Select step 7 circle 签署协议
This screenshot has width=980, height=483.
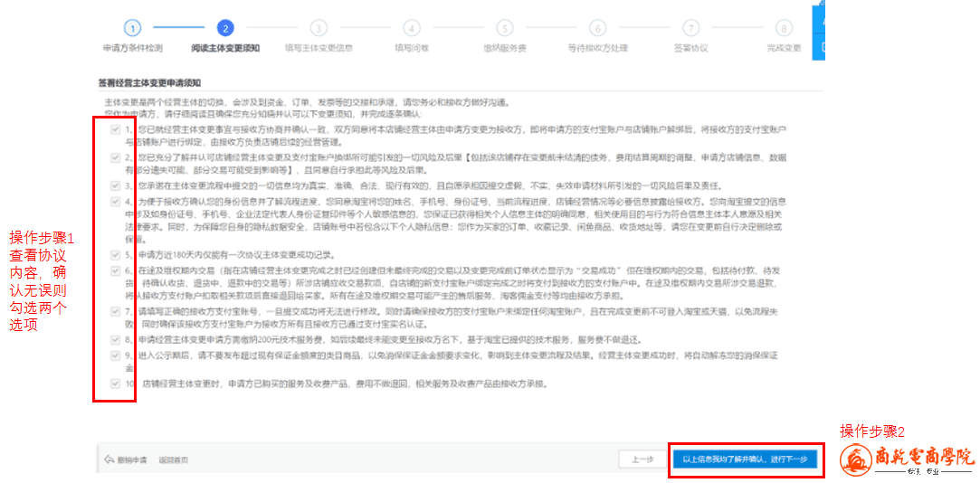click(691, 28)
